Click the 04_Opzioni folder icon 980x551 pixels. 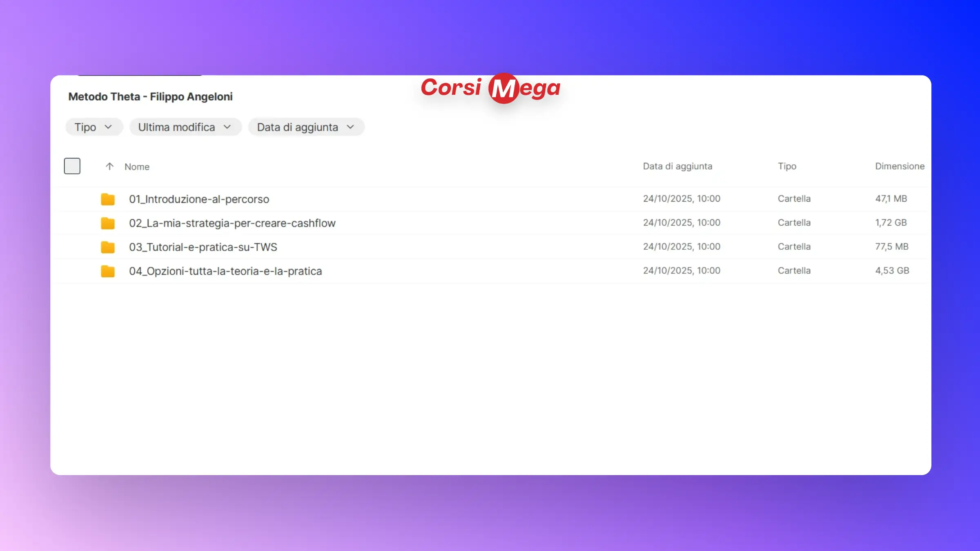(108, 271)
